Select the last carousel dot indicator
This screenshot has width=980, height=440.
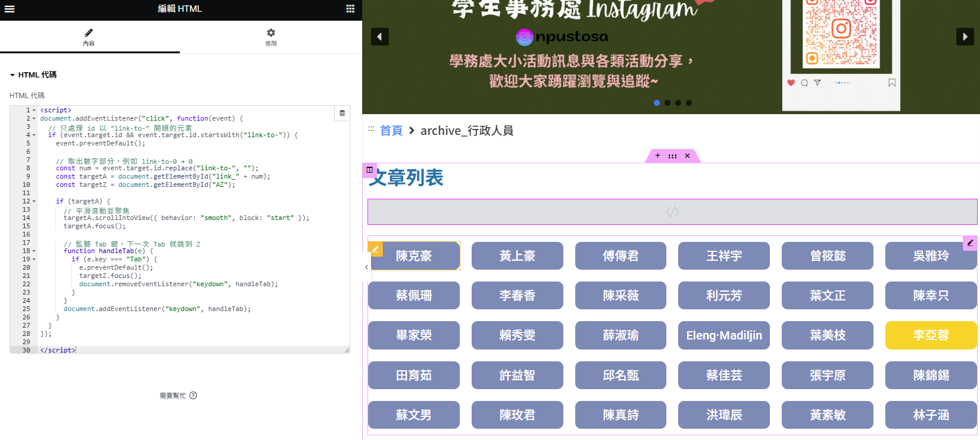(x=689, y=103)
